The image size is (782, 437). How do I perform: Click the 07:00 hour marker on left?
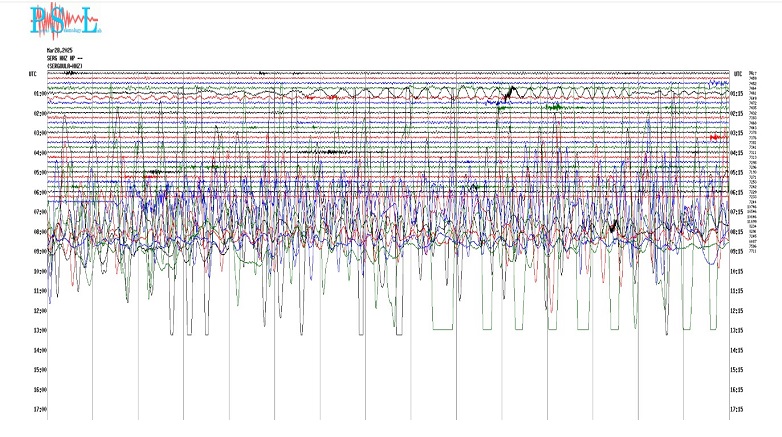40,212
